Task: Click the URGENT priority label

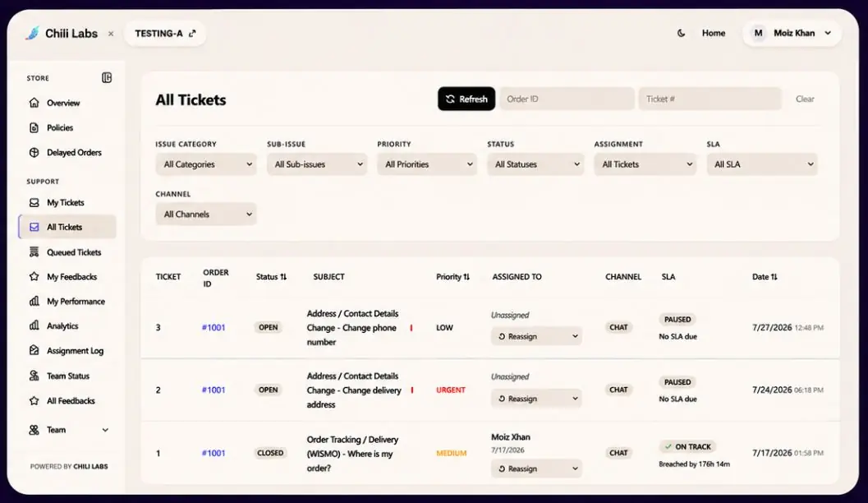Action: pos(451,390)
